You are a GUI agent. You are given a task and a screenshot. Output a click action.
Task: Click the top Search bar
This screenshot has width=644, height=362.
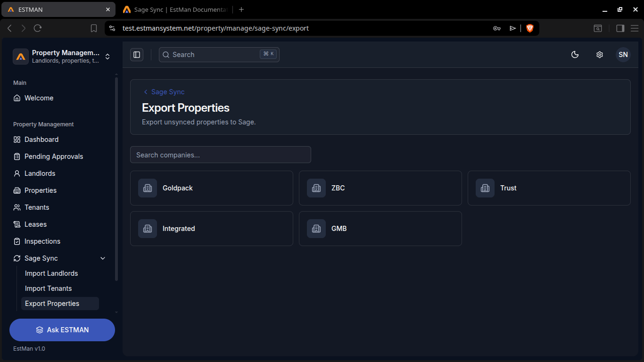click(x=219, y=55)
